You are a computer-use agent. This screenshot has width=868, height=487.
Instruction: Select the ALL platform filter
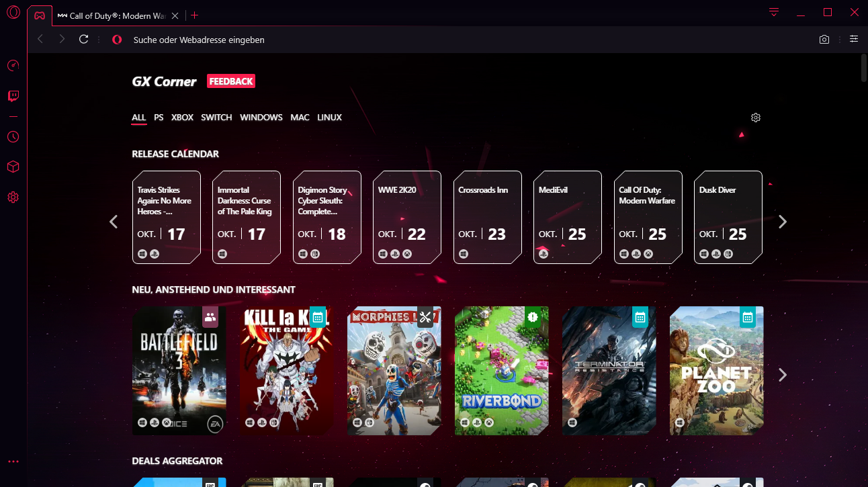tap(138, 118)
